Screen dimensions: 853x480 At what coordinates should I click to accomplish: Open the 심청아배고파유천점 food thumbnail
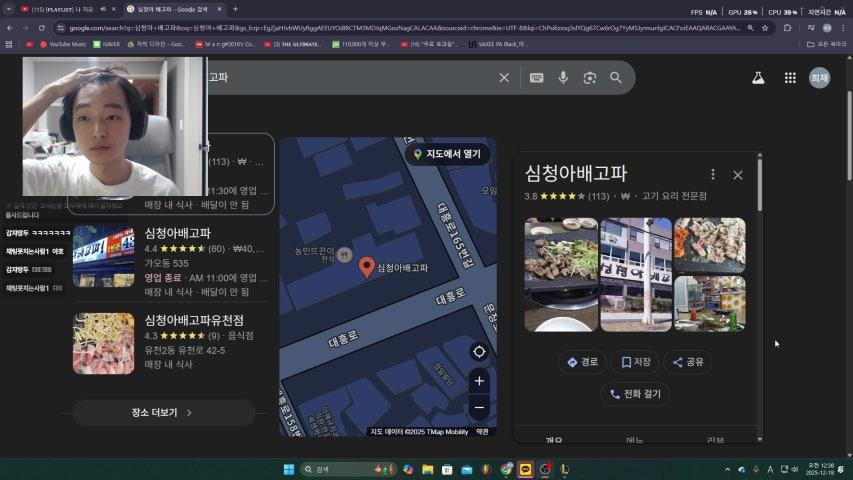103,343
